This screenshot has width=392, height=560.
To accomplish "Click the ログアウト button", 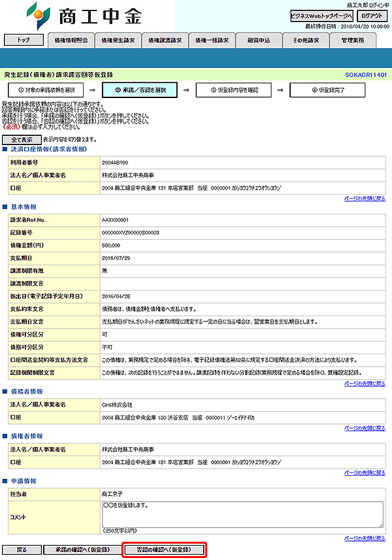I will pyautogui.click(x=372, y=16).
